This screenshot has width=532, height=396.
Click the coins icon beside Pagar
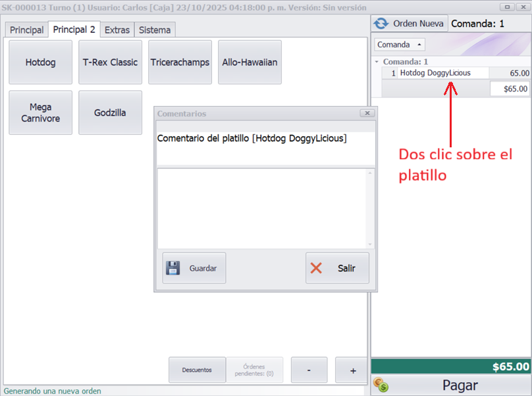pyautogui.click(x=380, y=385)
